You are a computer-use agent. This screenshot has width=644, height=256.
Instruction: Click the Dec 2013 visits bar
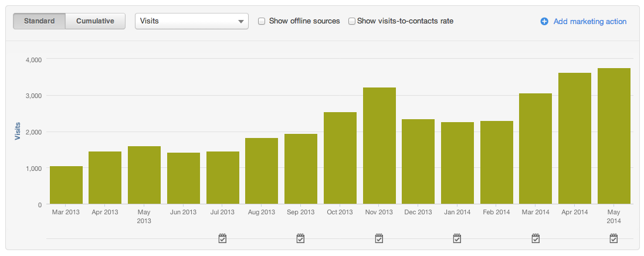tap(418, 161)
